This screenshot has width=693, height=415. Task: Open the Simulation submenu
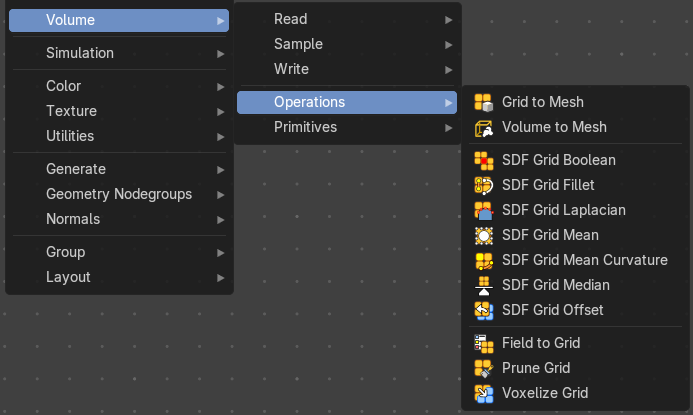click(x=119, y=53)
